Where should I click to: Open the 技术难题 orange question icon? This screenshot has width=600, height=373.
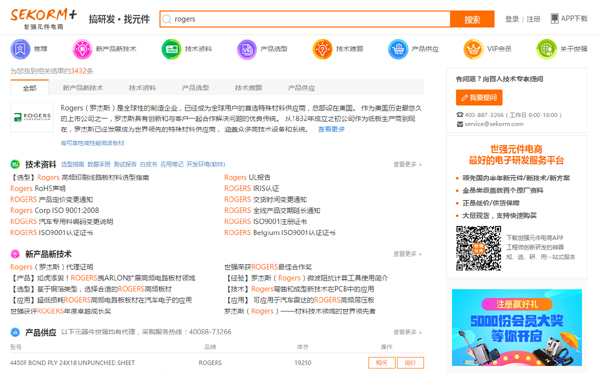click(x=323, y=49)
